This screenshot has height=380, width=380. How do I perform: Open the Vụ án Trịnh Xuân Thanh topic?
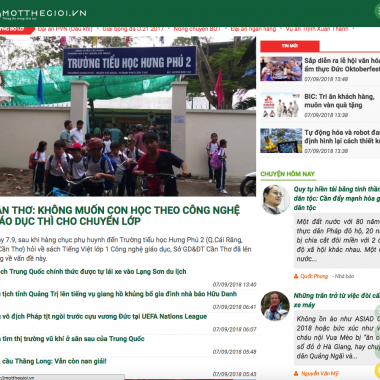click(317, 29)
